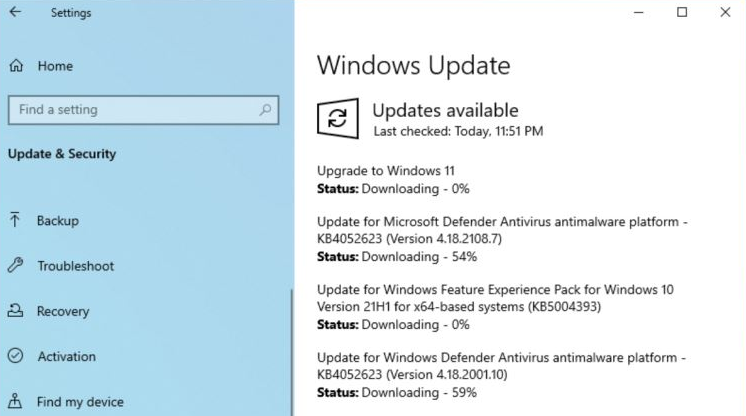Click Microsoft Defender Antivirus update entry
Screen dimensions: 746x416
pyautogui.click(x=502, y=230)
